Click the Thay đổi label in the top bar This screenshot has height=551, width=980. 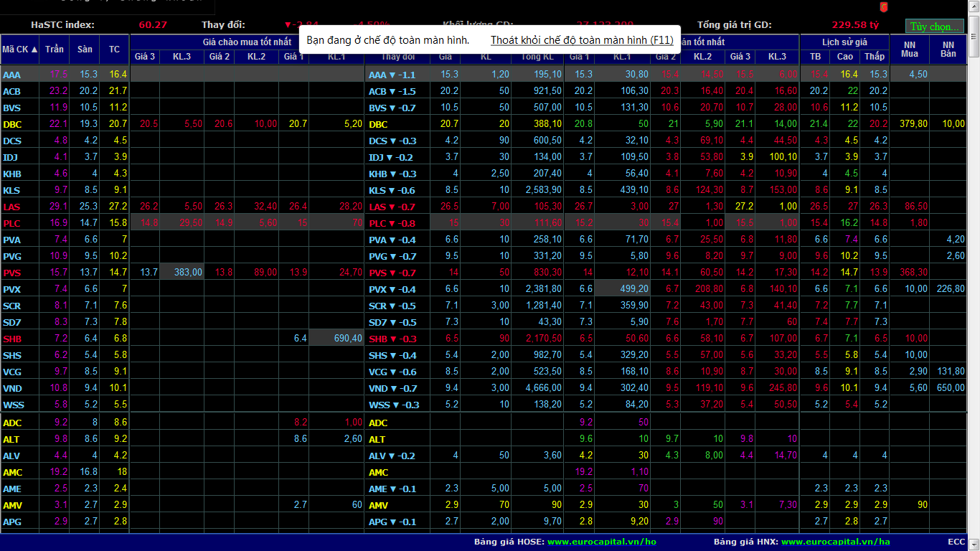[223, 24]
